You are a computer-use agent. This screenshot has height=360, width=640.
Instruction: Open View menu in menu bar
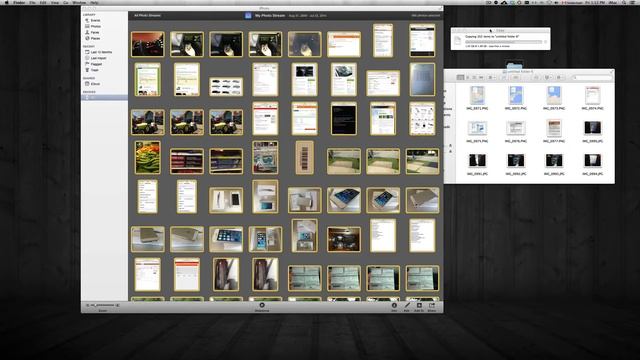55,2
